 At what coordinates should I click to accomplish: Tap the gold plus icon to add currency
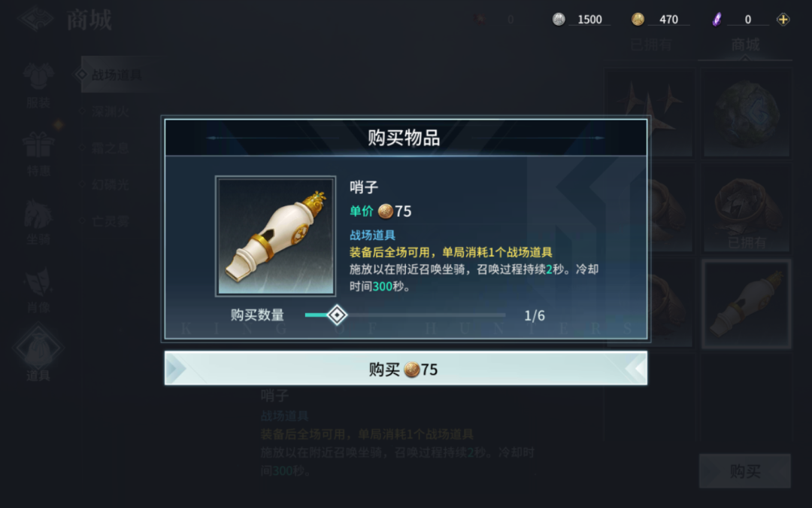pyautogui.click(x=783, y=19)
